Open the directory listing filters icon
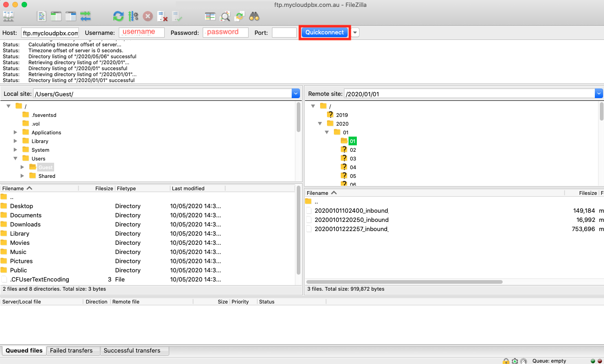 tap(210, 17)
